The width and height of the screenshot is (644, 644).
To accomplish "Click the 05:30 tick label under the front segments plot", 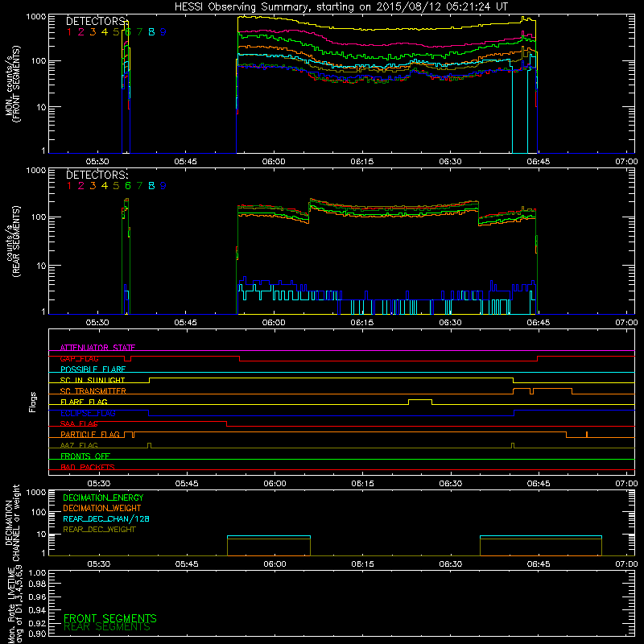I will tap(97, 162).
